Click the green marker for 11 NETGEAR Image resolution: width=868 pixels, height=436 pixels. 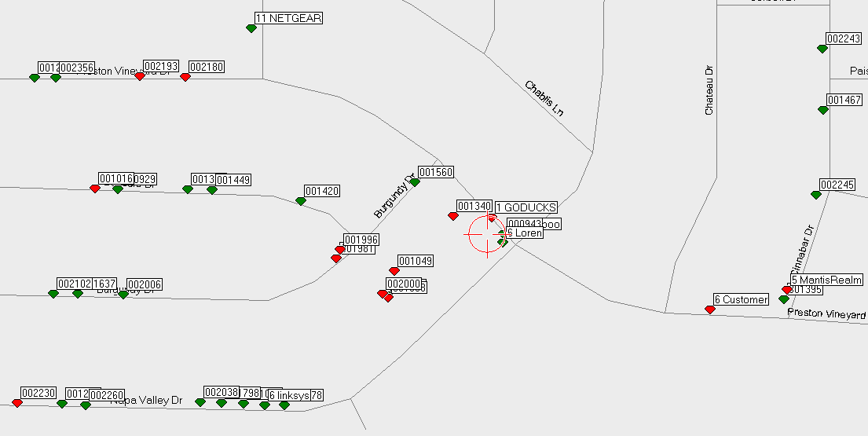251,28
